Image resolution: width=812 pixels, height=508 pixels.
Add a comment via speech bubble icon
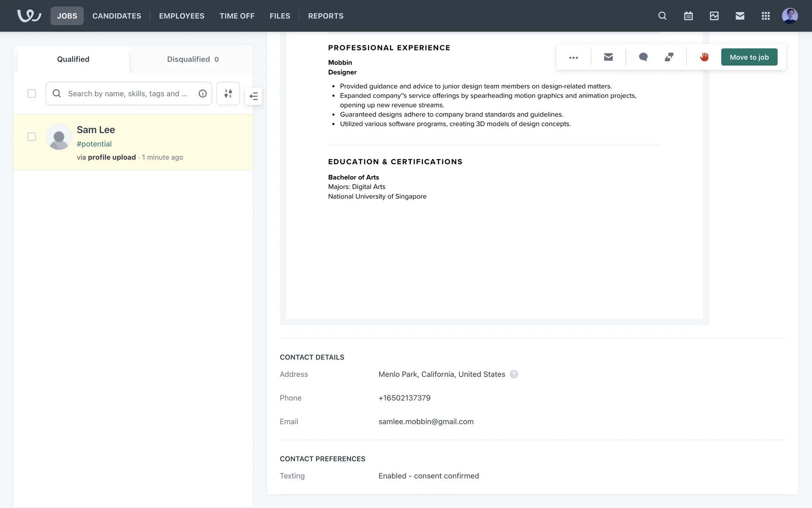click(x=643, y=57)
